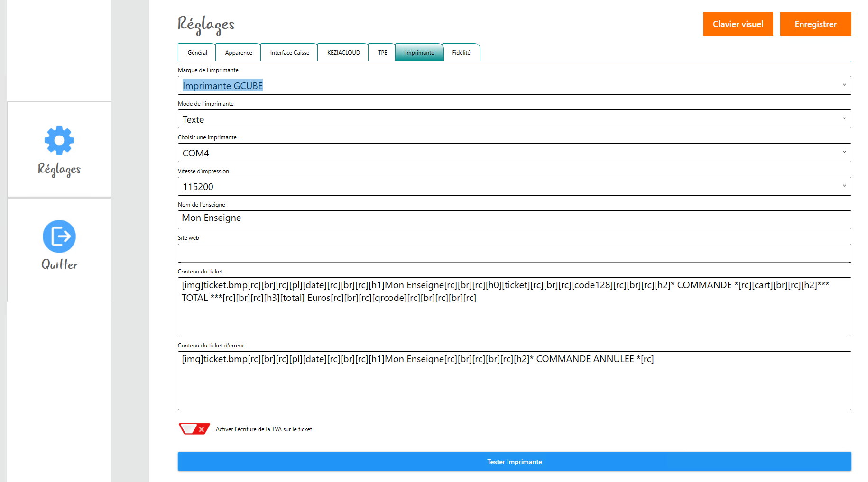Image resolution: width=868 pixels, height=482 pixels.
Task: Open the Marque de l'imprimante dropdown
Action: [x=514, y=86]
